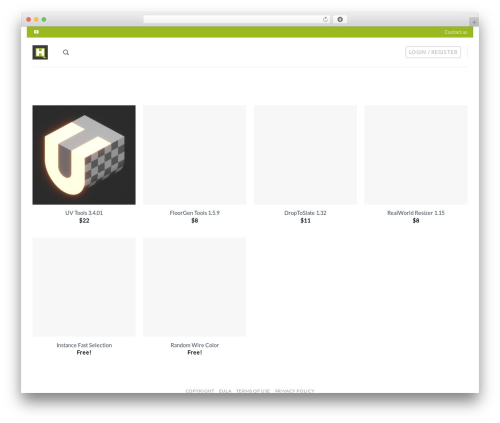This screenshot has width=500, height=423.
Task: Open the Contact us link
Action: (456, 32)
